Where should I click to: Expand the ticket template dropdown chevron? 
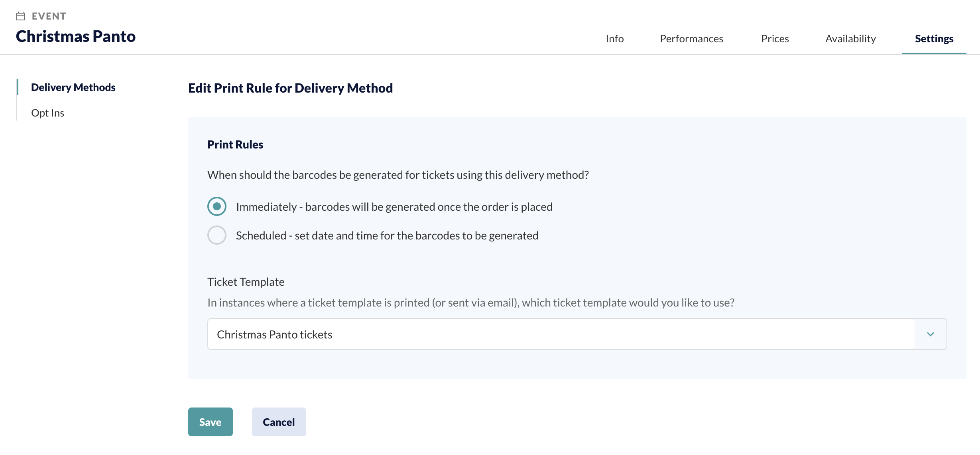(931, 334)
